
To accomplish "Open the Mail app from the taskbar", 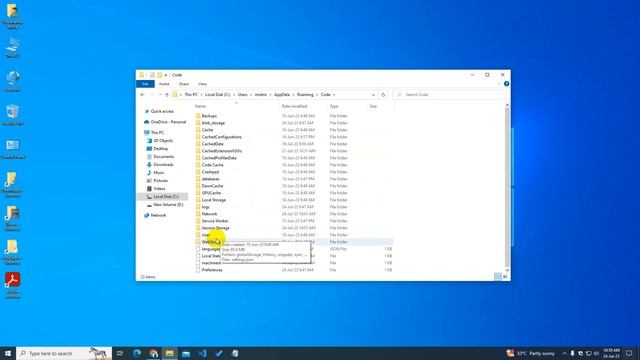I will click(186, 353).
